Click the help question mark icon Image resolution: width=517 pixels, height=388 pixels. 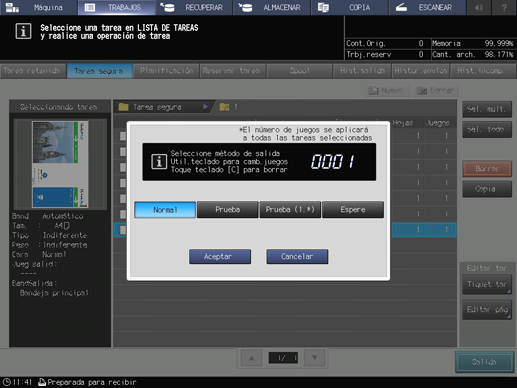tap(504, 7)
